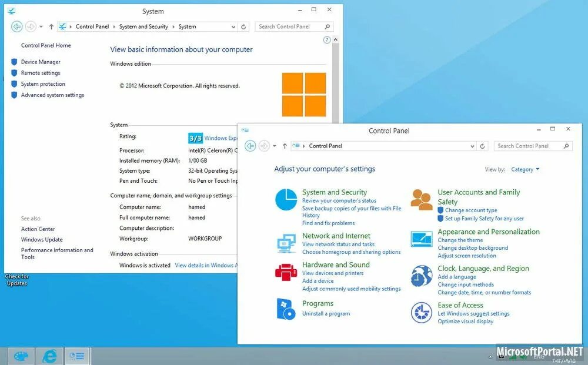
Task: Click Adjust screen resolution link
Action: pos(467,256)
